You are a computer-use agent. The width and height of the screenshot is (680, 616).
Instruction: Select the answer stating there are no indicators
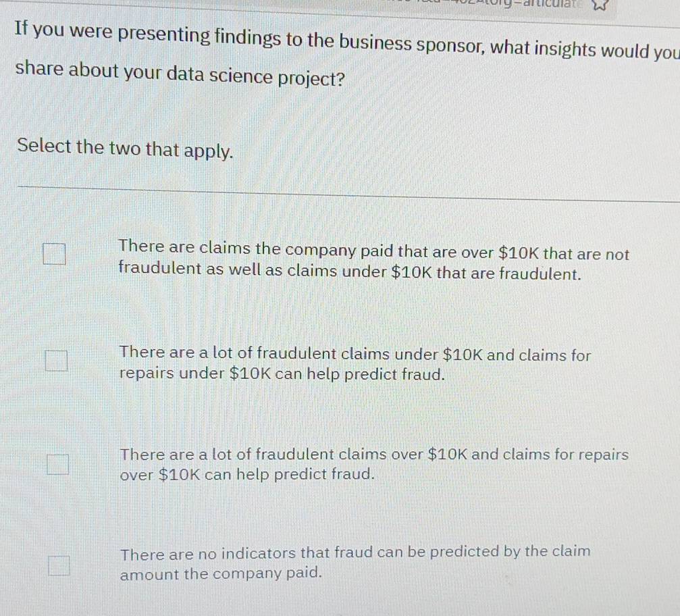pos(356,563)
